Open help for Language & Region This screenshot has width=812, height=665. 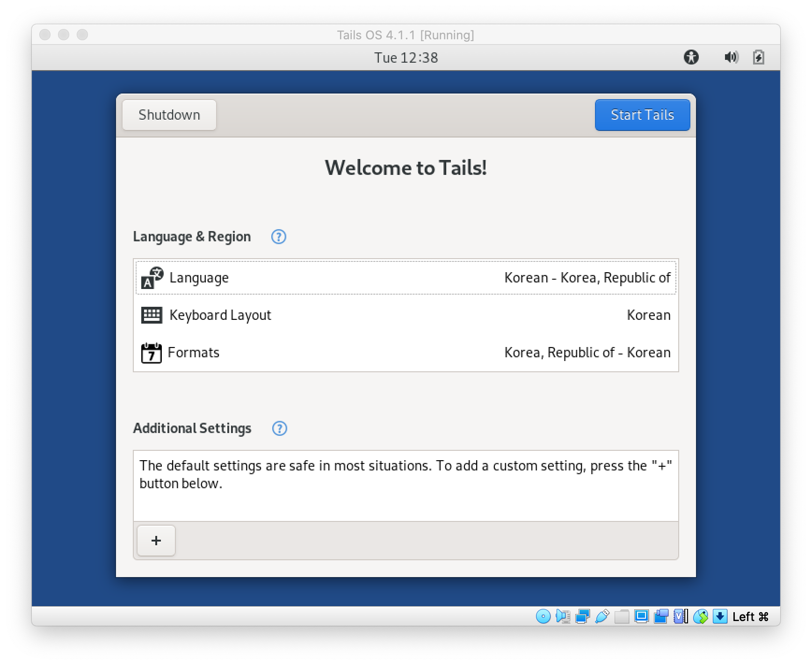click(279, 237)
